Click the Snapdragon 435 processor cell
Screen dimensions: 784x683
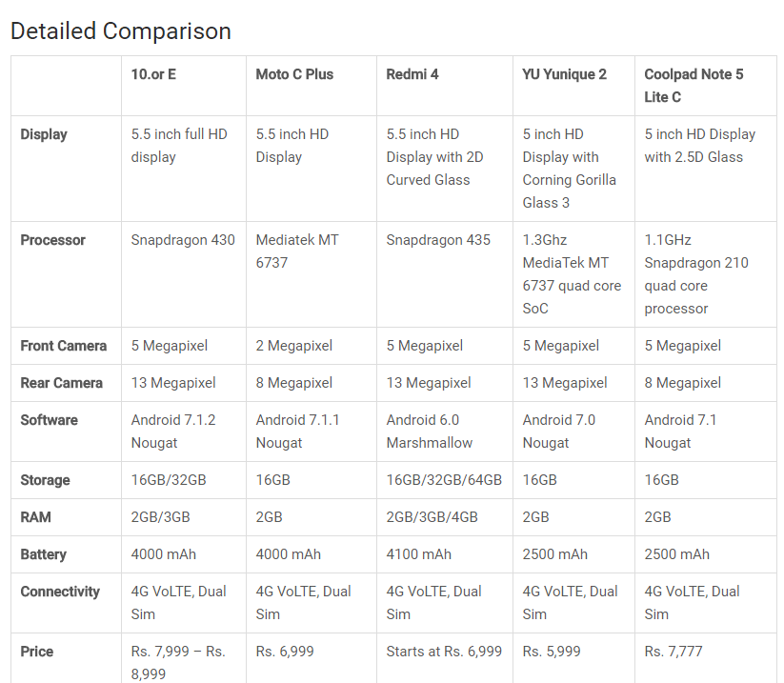pyautogui.click(x=438, y=240)
